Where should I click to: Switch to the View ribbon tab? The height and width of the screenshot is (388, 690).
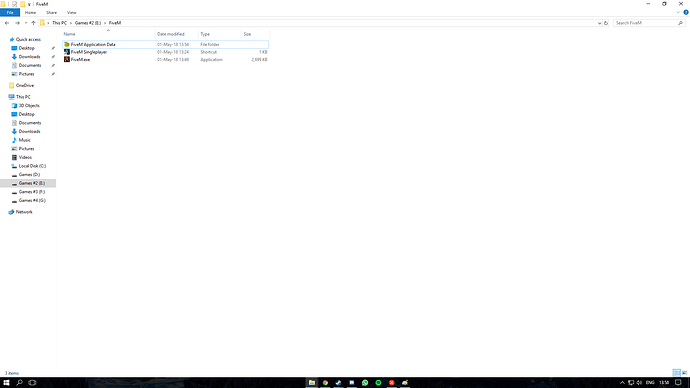tap(71, 13)
